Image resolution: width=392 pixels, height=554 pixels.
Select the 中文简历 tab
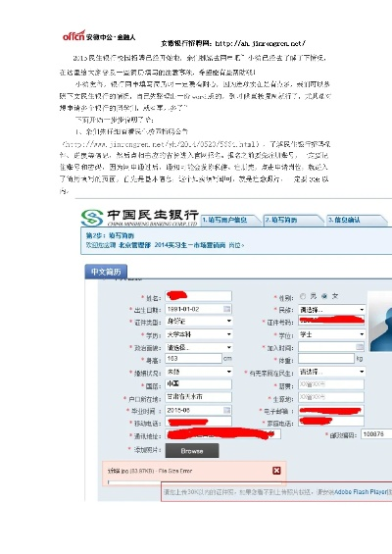pyautogui.click(x=106, y=272)
